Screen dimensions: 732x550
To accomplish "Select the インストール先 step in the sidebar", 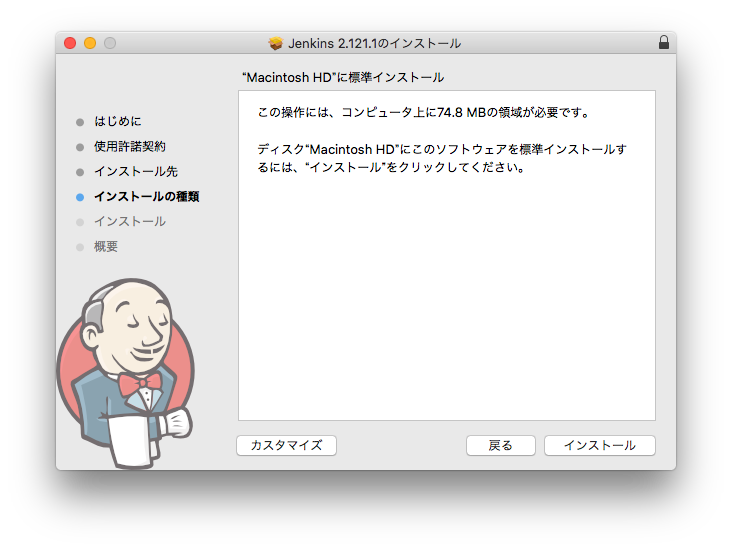I will [136, 172].
